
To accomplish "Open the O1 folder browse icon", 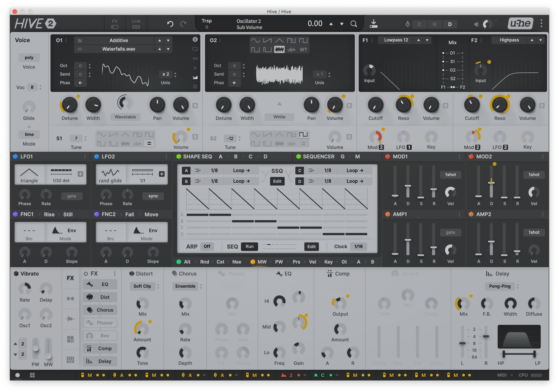I will tap(80, 40).
